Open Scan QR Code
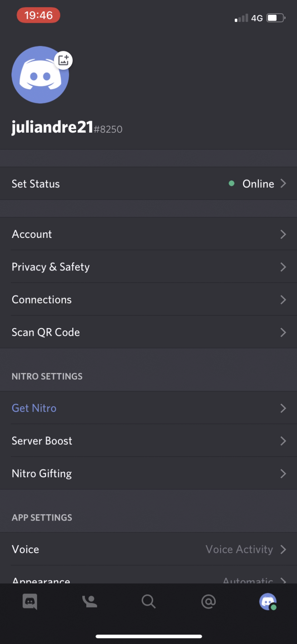 click(148, 332)
